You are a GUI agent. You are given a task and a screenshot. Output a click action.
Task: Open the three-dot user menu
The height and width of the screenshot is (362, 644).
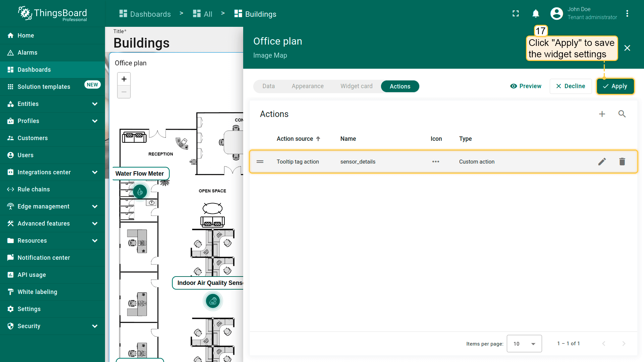[x=627, y=13]
